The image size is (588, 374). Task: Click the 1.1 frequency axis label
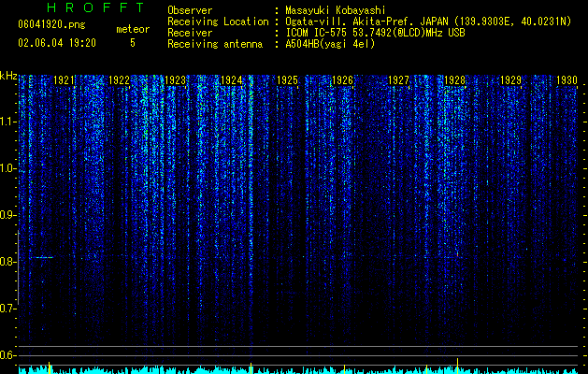click(8, 122)
